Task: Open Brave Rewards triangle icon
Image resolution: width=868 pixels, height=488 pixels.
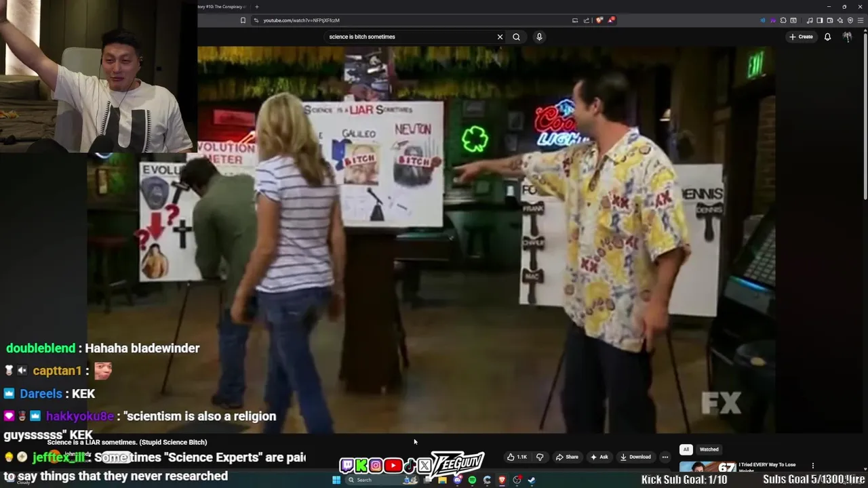Action: coord(611,20)
